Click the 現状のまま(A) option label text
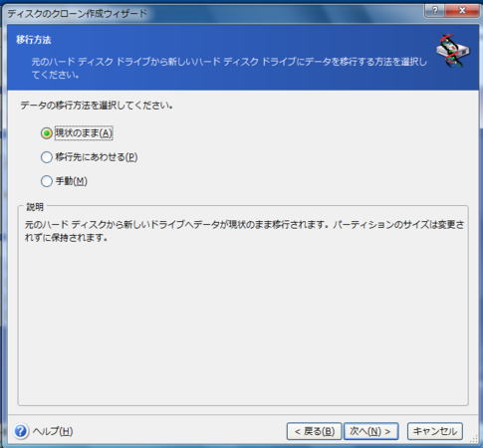The width and height of the screenshot is (483, 448). (84, 133)
